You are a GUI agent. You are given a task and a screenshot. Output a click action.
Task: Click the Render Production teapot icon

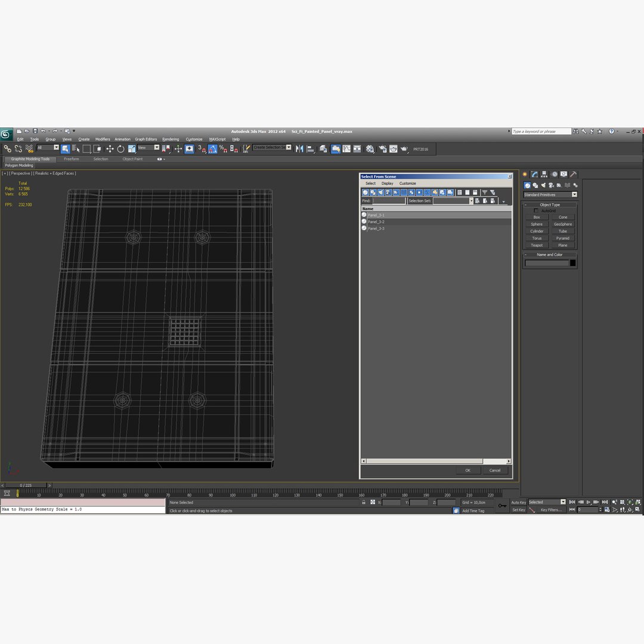pos(404,148)
